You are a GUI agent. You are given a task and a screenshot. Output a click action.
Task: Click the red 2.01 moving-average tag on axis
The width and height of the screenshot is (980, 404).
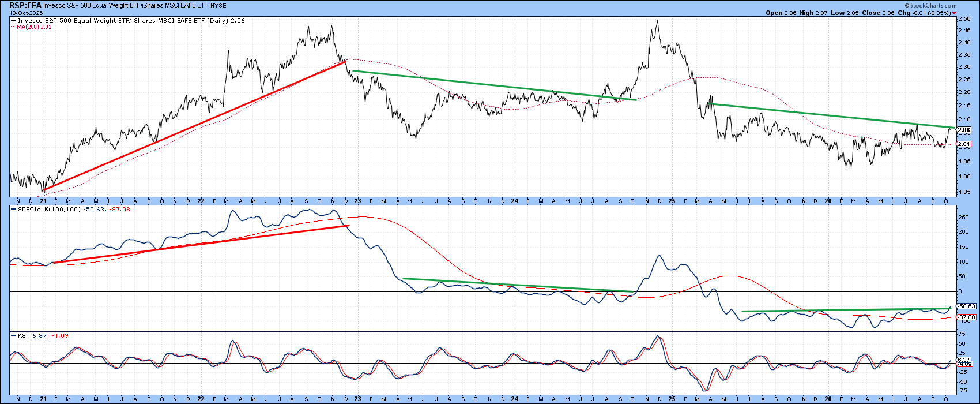pos(963,144)
